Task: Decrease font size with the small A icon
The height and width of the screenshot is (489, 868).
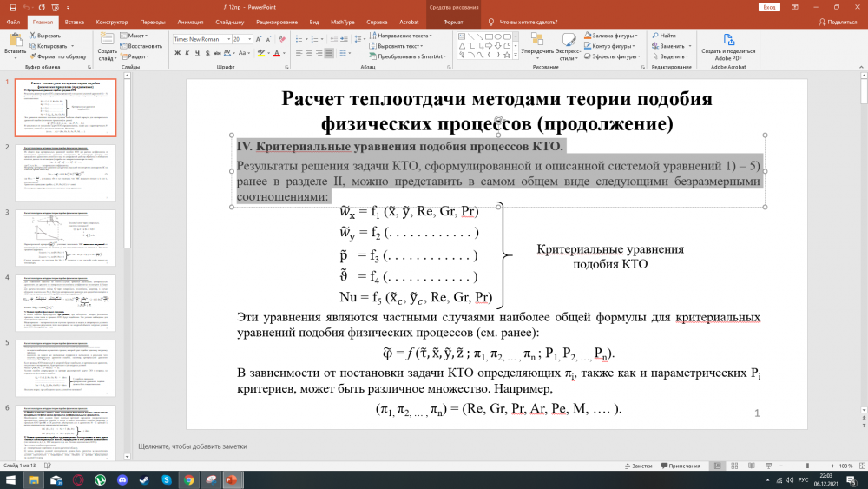Action: pos(268,39)
